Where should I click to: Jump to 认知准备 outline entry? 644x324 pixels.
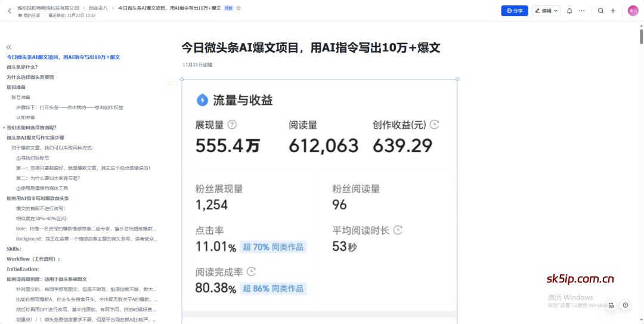coord(26,117)
